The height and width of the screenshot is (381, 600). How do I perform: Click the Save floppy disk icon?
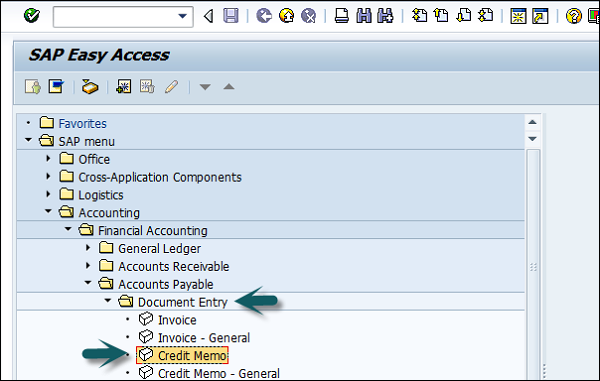point(231,16)
